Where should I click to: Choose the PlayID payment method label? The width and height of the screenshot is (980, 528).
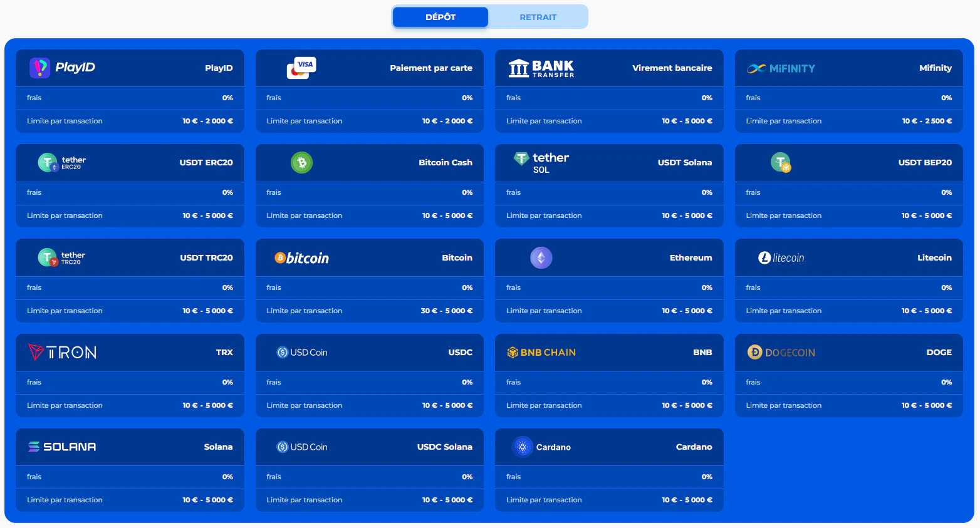click(x=219, y=68)
